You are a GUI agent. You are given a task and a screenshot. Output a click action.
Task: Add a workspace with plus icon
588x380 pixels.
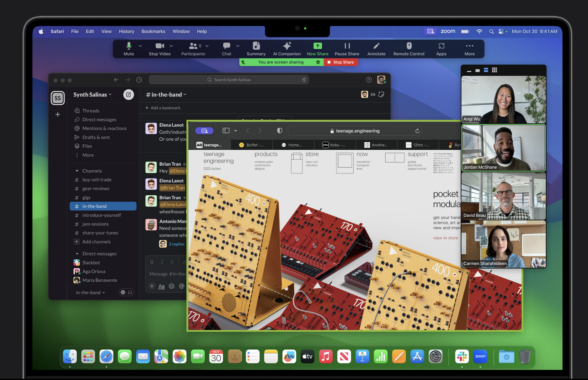(58, 115)
